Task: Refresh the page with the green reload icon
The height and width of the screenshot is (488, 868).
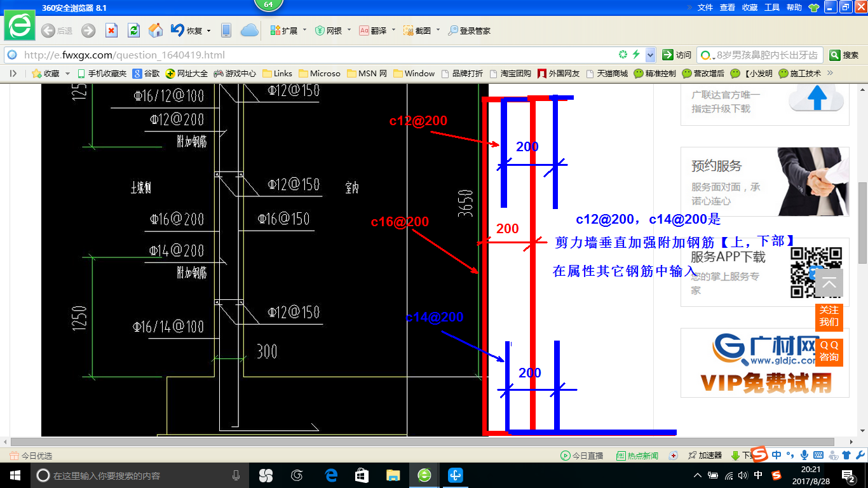Action: tap(133, 30)
